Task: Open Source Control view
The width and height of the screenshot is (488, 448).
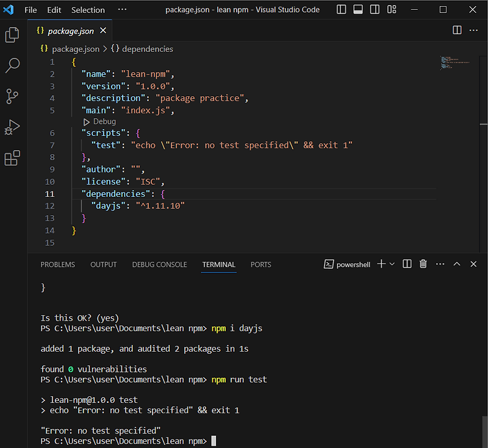Action: click(12, 96)
